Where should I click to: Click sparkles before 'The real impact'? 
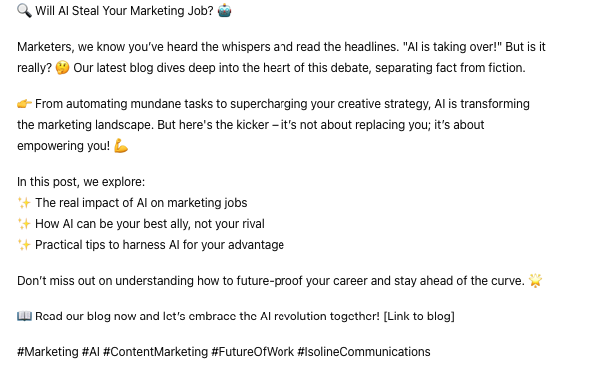click(24, 203)
